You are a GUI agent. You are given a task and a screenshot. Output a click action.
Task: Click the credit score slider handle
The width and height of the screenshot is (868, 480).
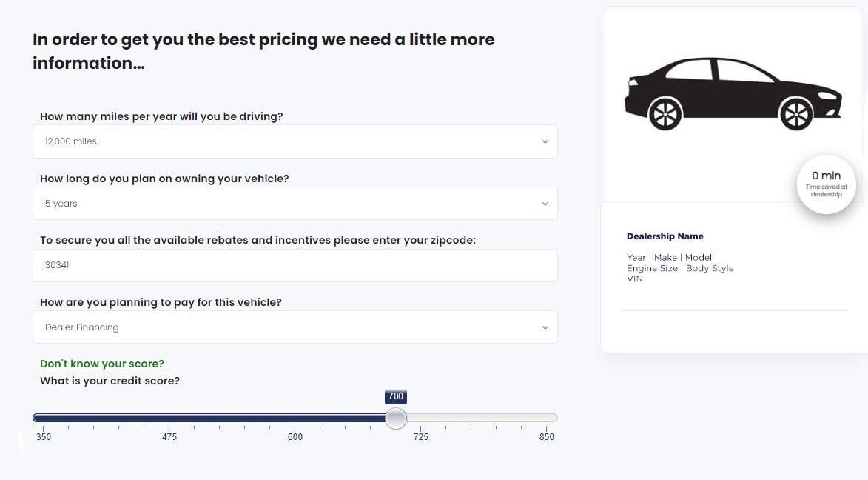(x=396, y=419)
